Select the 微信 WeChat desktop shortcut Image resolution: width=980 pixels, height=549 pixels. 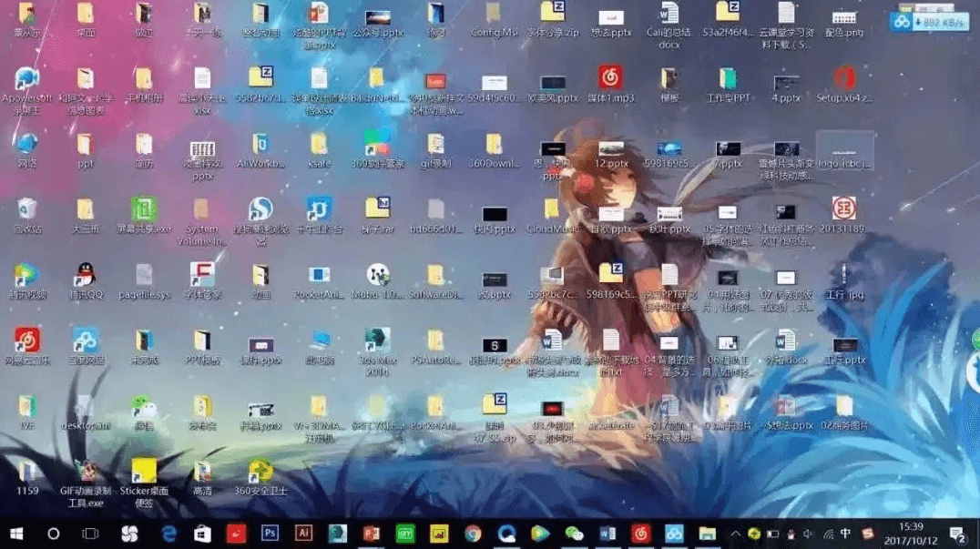click(143, 407)
